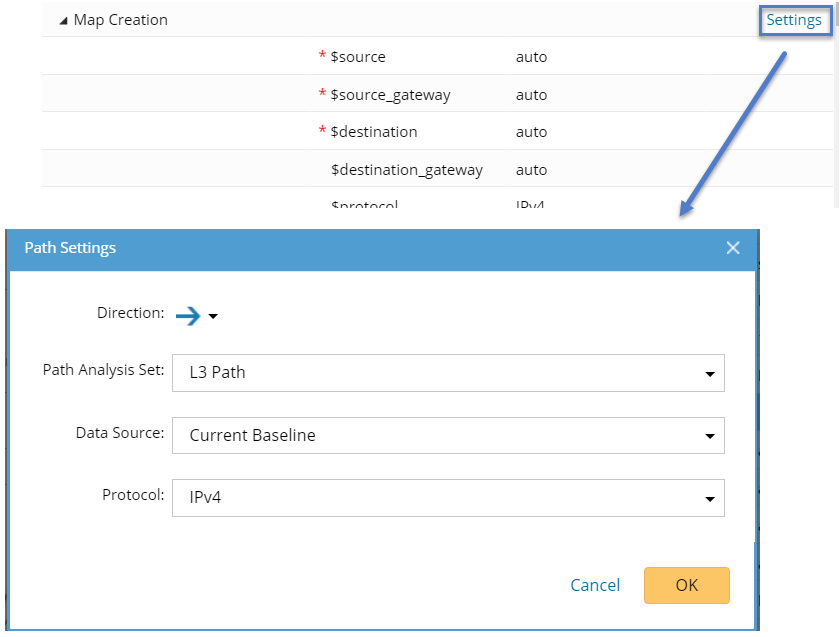The width and height of the screenshot is (840, 637).
Task: Expand the Direction dropdown caret
Action: pos(213,317)
